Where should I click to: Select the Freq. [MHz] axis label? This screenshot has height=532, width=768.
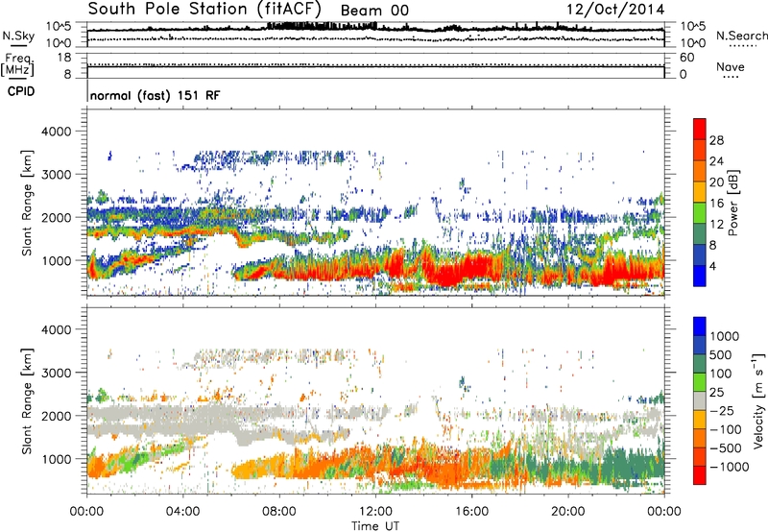(x=17, y=64)
